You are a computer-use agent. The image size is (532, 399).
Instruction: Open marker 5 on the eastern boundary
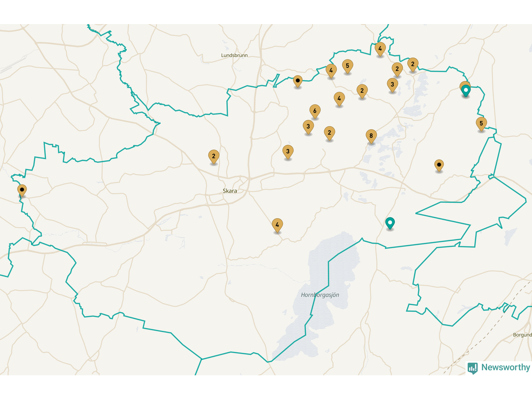pyautogui.click(x=481, y=123)
